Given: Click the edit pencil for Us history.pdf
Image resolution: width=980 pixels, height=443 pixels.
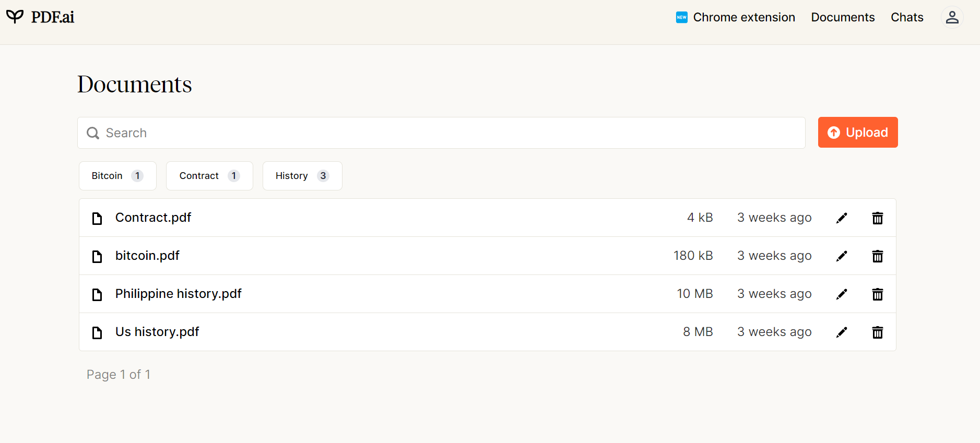Looking at the screenshot, I should pos(842,332).
